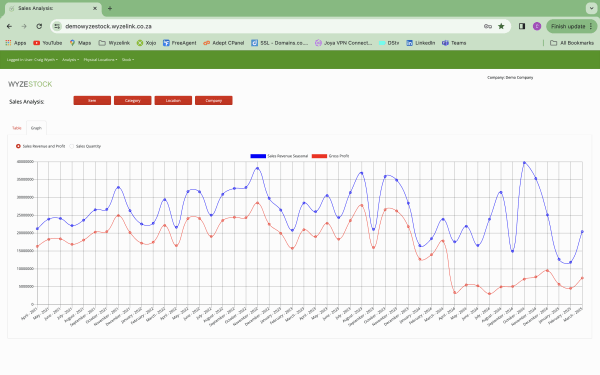Toggle the blue Sales Revenue Seasonal legend swatch
Image resolution: width=600 pixels, height=375 pixels.
coord(258,156)
